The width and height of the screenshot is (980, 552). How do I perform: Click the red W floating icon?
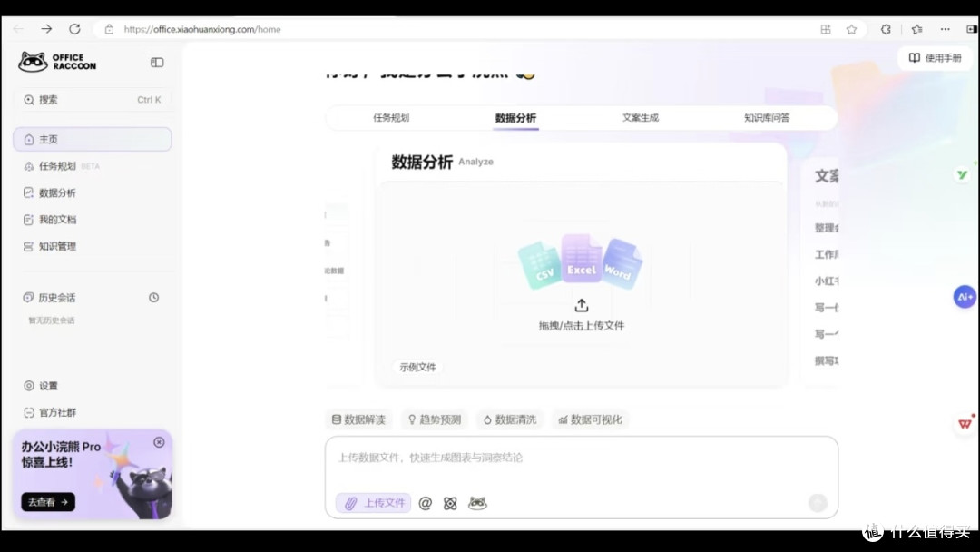(x=965, y=423)
